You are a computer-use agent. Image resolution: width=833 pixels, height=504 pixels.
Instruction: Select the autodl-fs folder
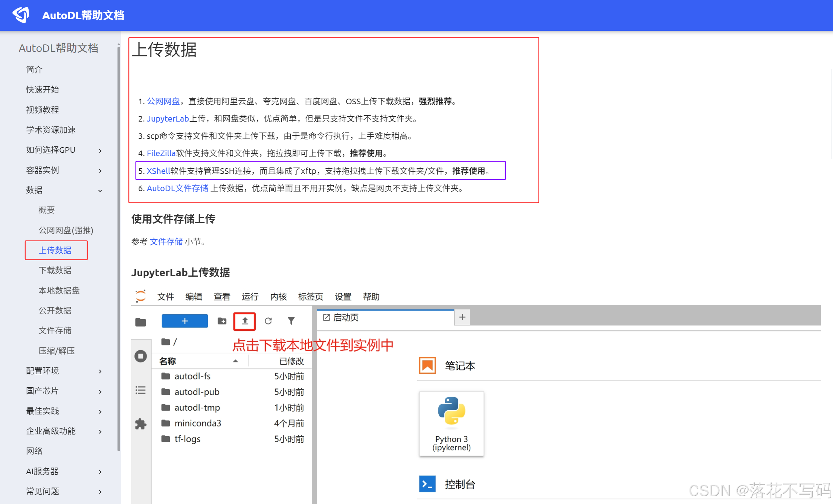point(232,376)
